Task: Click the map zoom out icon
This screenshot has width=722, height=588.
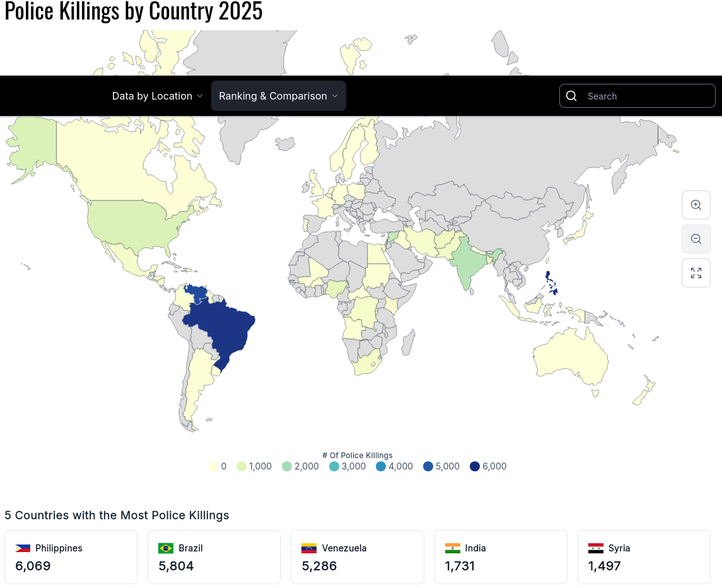Action: click(696, 239)
